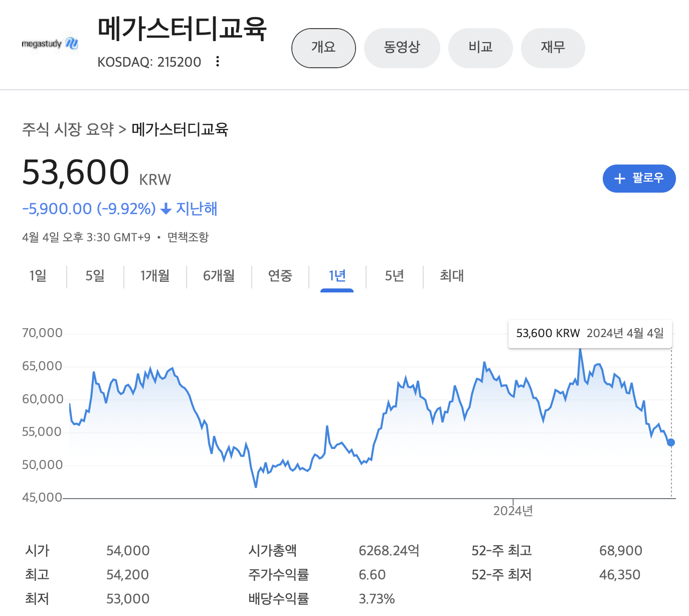The height and width of the screenshot is (616, 689).
Task: Select the 6개월 chart range
Action: pos(219,276)
